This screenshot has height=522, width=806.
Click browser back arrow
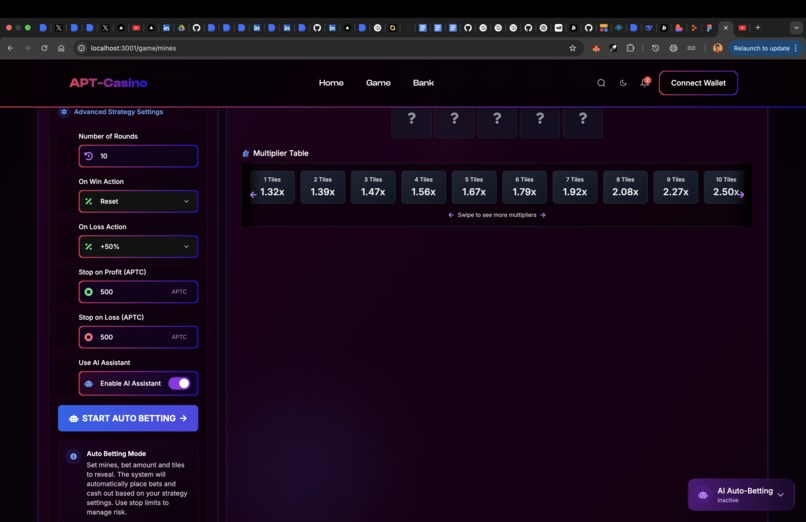(x=11, y=48)
